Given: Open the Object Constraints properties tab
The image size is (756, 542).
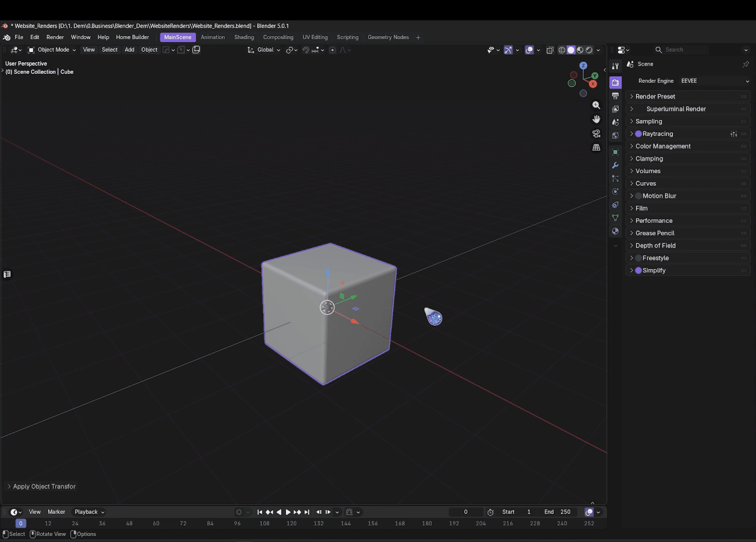Looking at the screenshot, I should pyautogui.click(x=615, y=205).
